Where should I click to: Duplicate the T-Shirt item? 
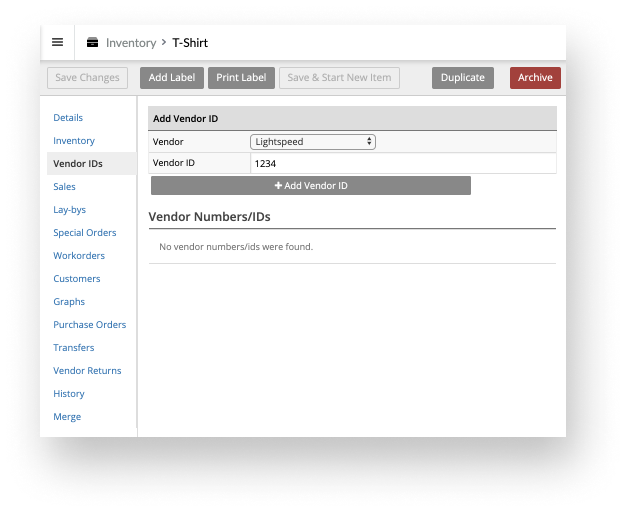point(463,77)
